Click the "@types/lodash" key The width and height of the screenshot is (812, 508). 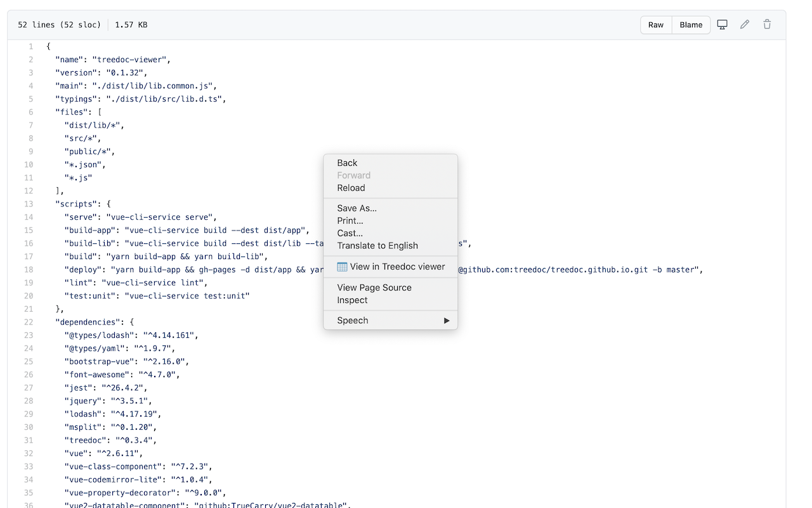(x=99, y=335)
